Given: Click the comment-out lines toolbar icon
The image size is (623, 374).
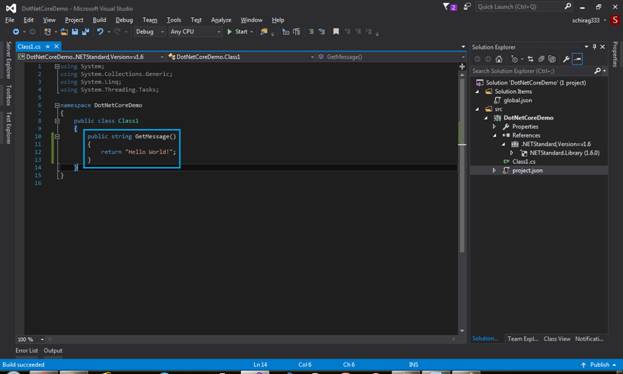Looking at the screenshot, I should (x=311, y=31).
